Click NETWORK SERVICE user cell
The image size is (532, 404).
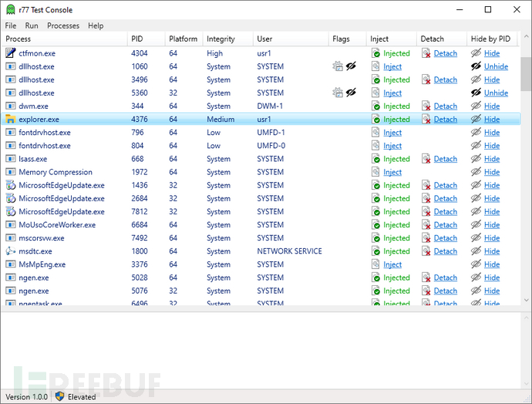pyautogui.click(x=289, y=251)
